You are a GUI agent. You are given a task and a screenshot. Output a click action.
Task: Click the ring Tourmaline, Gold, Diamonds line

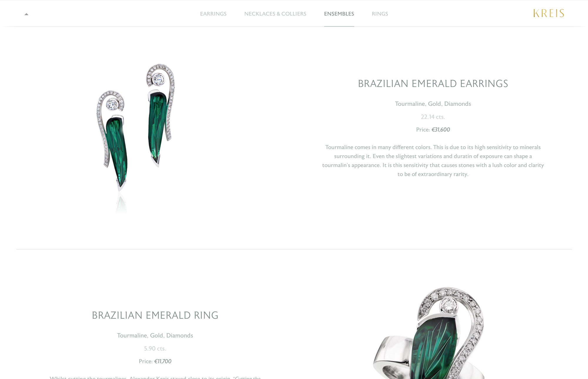point(155,335)
